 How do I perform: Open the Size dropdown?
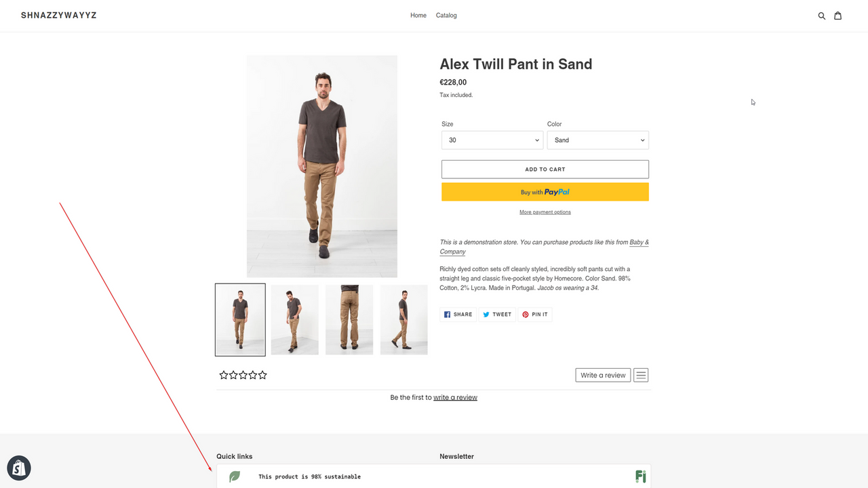tap(492, 140)
